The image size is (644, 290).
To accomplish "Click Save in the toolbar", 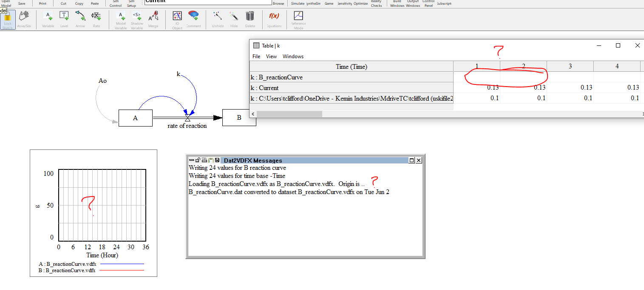I will (22, 3).
